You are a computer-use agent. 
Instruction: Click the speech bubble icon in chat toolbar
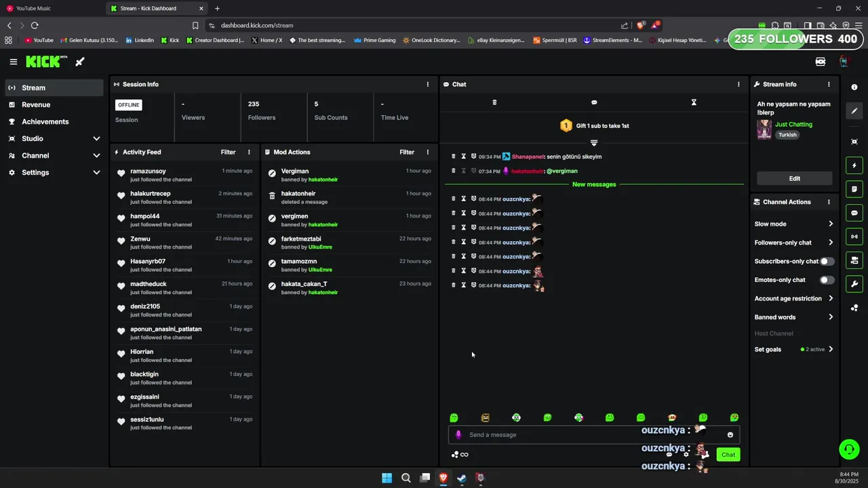[594, 102]
